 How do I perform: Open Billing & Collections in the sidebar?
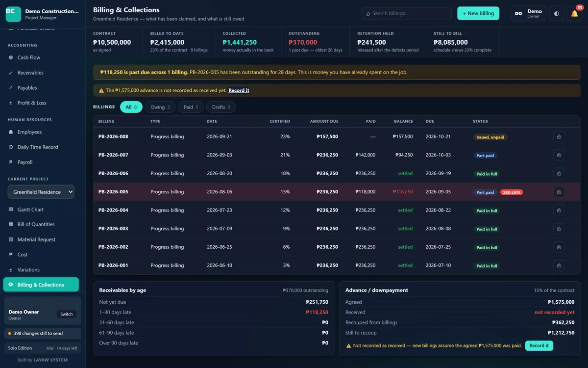tap(41, 285)
